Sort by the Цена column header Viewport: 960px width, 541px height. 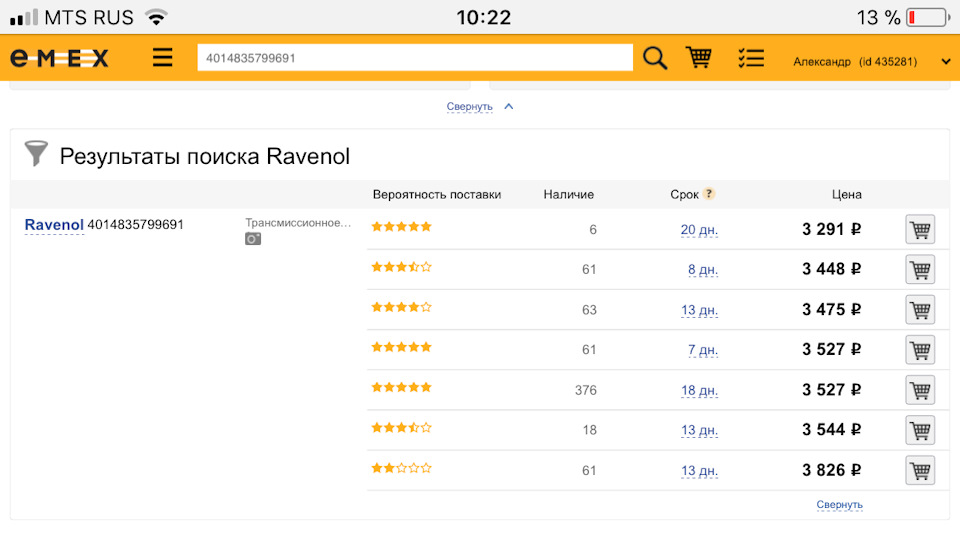[846, 194]
